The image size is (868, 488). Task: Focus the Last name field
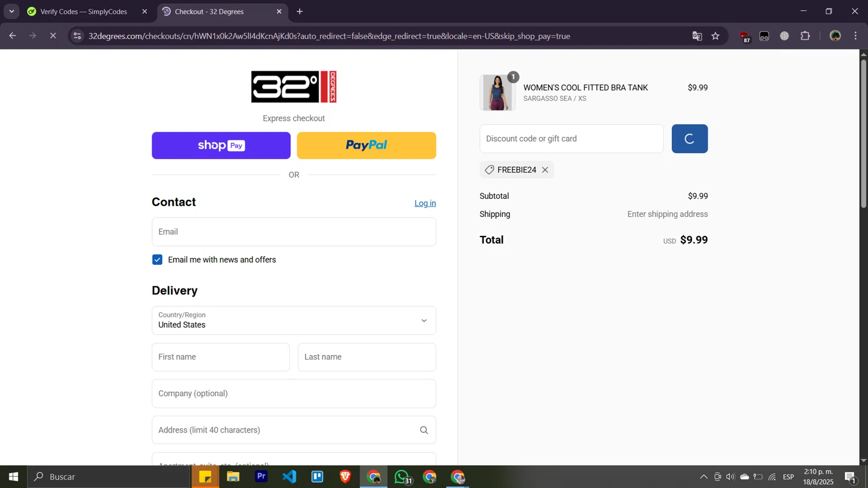click(x=367, y=357)
